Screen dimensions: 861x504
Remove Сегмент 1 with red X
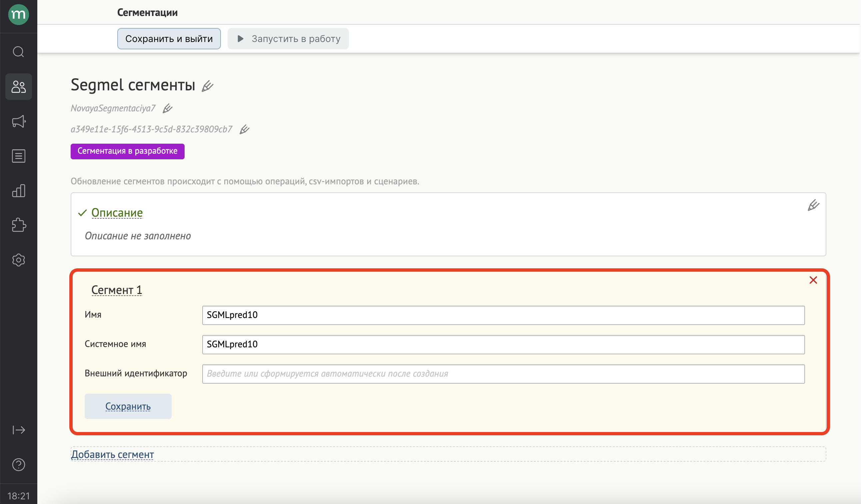pos(813,280)
